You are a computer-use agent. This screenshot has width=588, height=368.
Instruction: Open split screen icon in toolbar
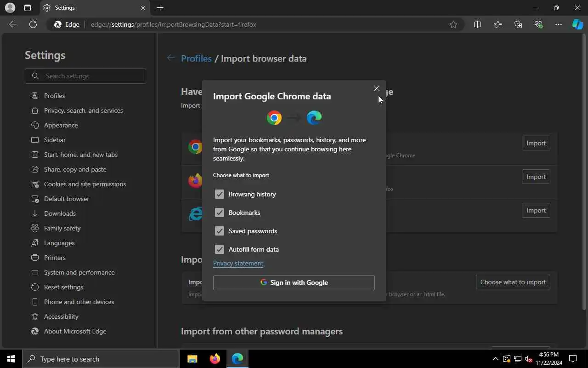[x=477, y=24]
